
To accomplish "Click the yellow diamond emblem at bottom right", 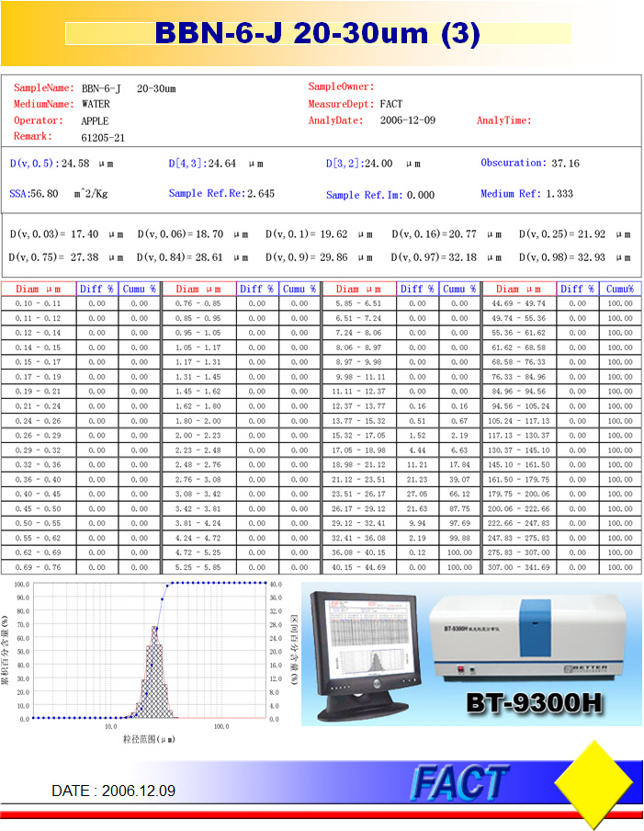I will pos(593,783).
